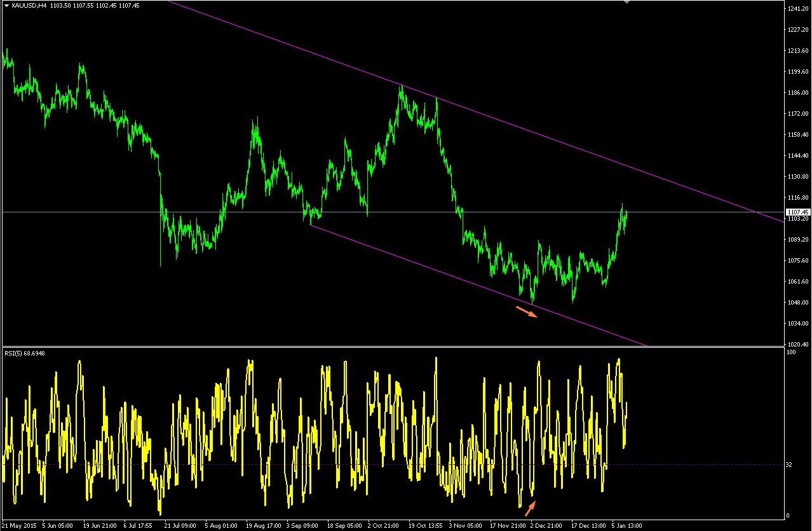Click the 1061.60 price scale label
Viewport: 812px width, 531px height.
tap(797, 282)
